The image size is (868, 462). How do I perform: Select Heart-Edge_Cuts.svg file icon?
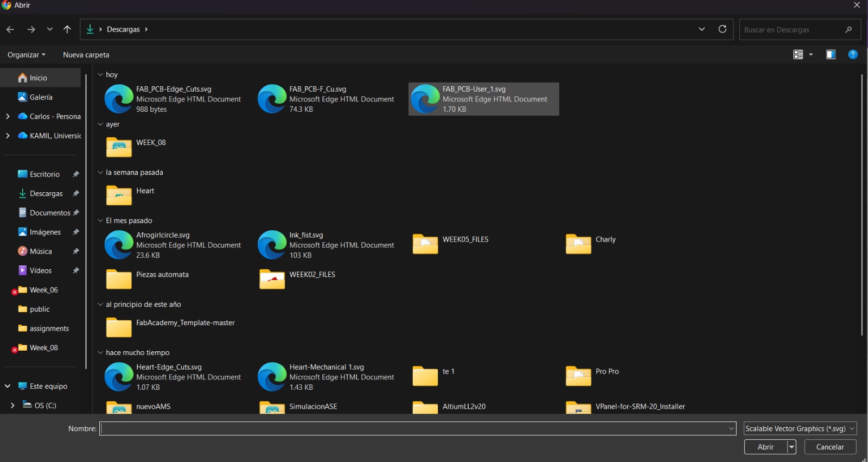[x=119, y=377]
